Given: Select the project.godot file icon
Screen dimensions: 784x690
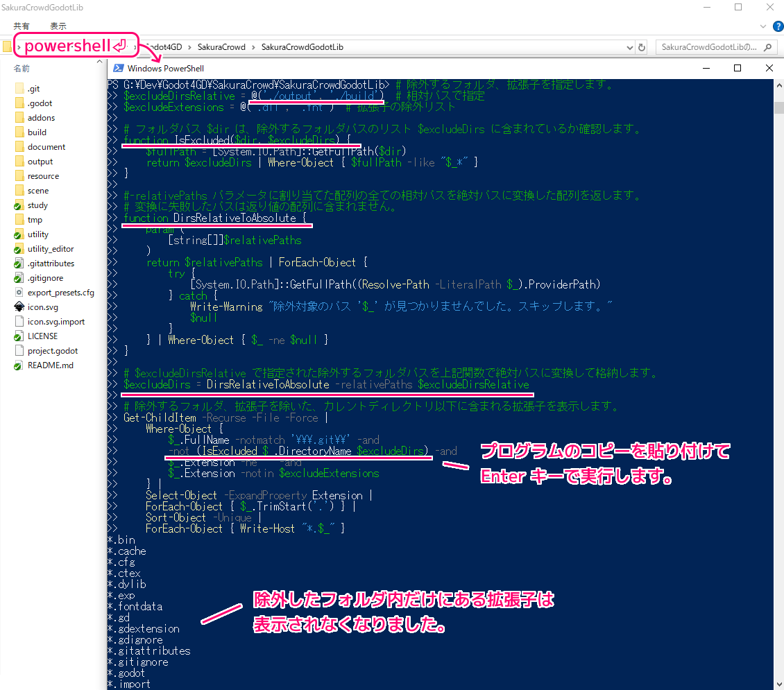Looking at the screenshot, I should pyautogui.click(x=19, y=351).
